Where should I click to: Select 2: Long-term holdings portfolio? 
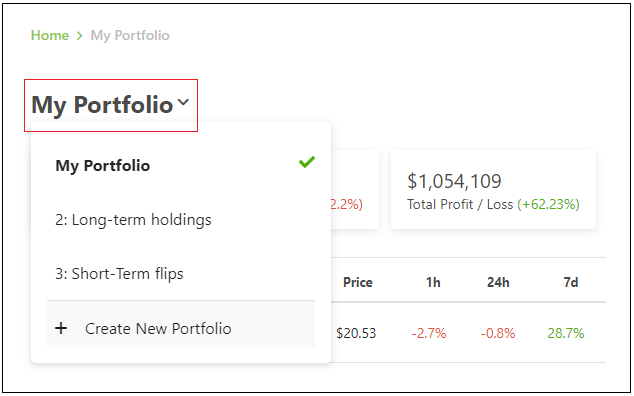click(181, 220)
